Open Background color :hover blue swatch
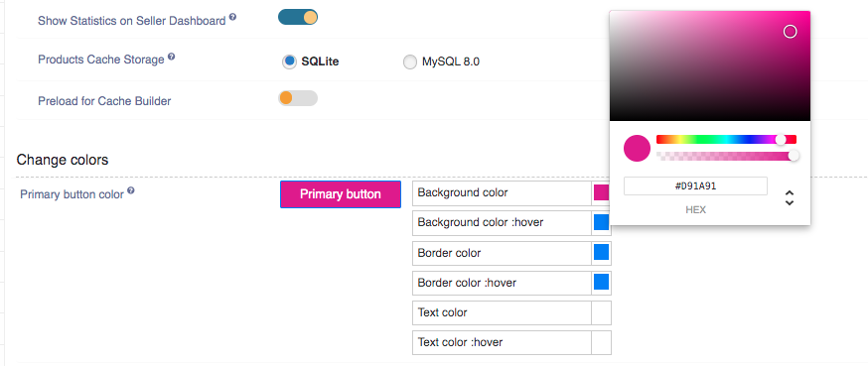The width and height of the screenshot is (868, 366). click(601, 223)
